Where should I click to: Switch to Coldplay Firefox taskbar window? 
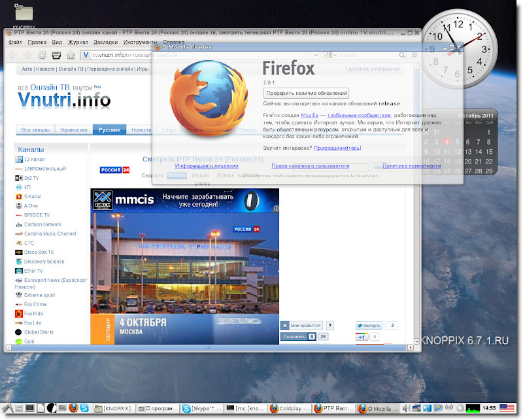(290, 408)
